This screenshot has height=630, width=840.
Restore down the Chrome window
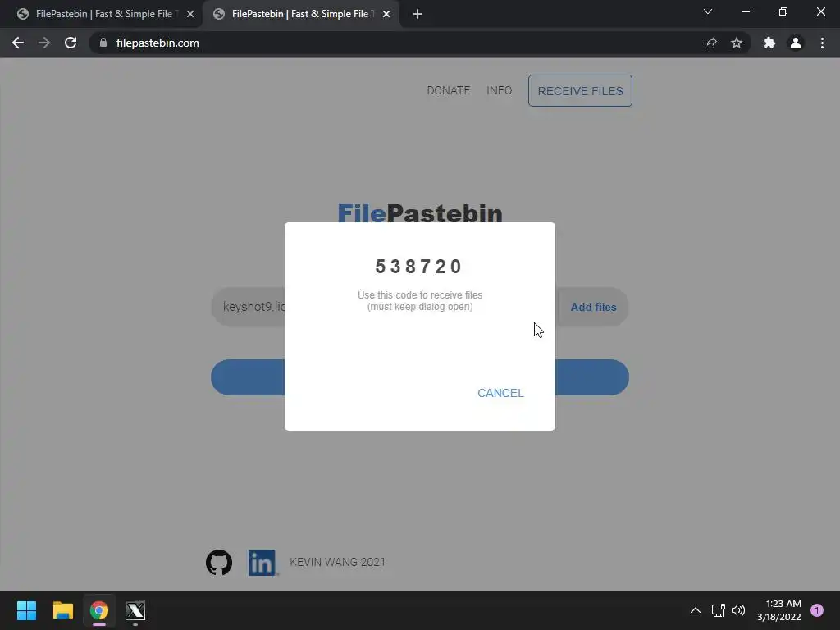pos(783,11)
